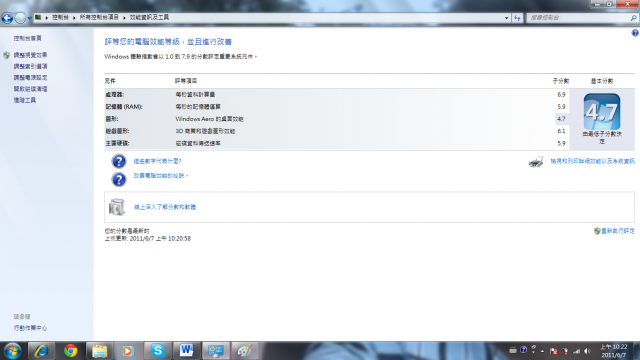Launch Google Chrome from the taskbar
The width and height of the screenshot is (640, 360).
click(x=70, y=351)
